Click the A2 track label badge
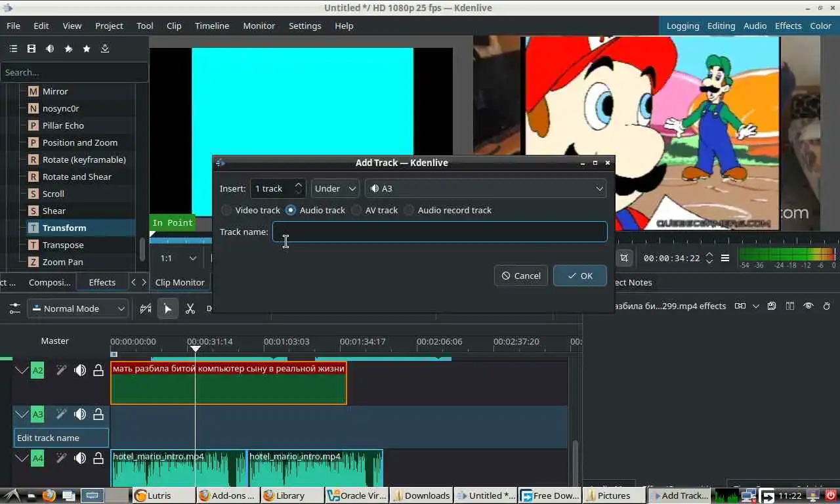The height and width of the screenshot is (504, 840). 37,370
